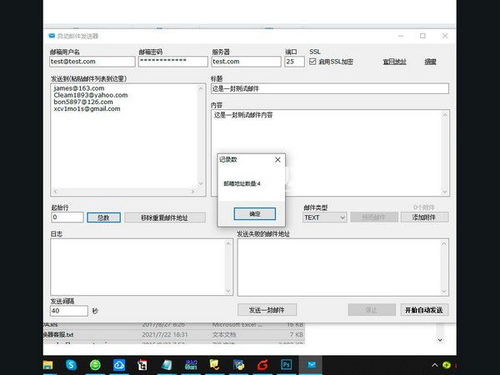Click start automatic sending button
This screenshot has height=375, width=500.
424,310
